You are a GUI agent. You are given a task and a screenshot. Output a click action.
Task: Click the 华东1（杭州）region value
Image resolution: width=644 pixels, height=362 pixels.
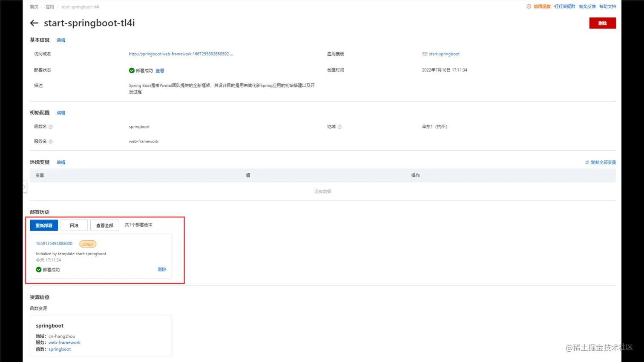coord(434,127)
